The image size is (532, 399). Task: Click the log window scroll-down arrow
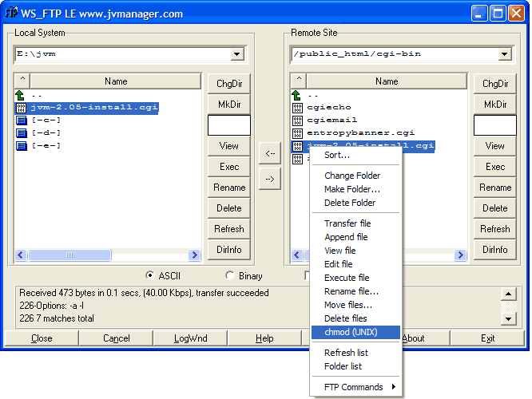click(508, 318)
